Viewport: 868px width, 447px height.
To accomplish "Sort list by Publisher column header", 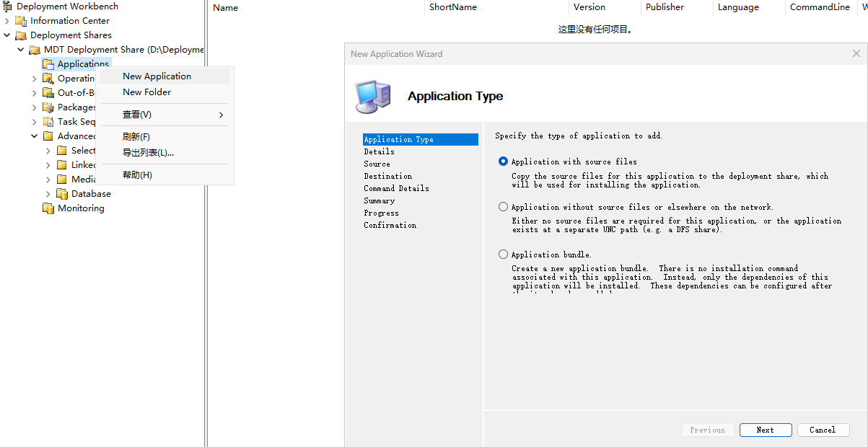I will click(x=665, y=7).
